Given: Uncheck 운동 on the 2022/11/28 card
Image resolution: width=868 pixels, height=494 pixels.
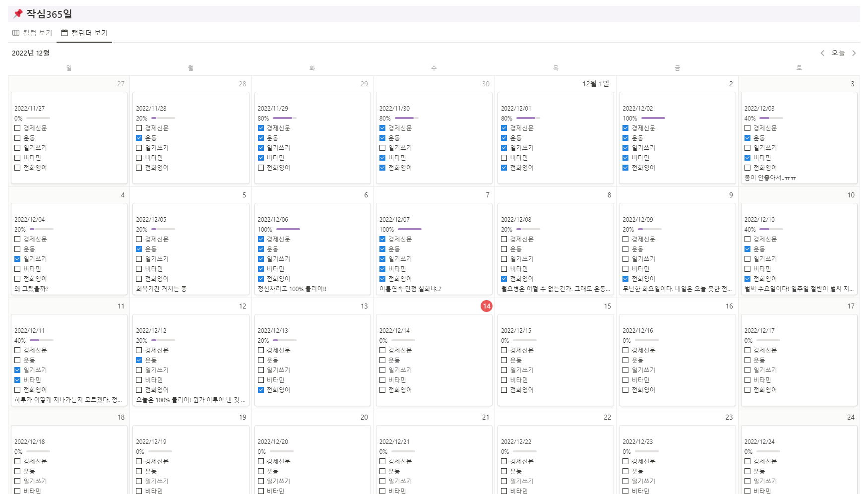Looking at the screenshot, I should [x=139, y=138].
